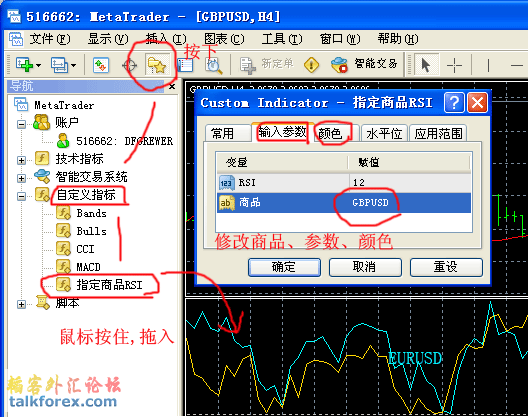Screen dimensions: 528x417
Task: Select the 516662: DFGREWER account entry
Action: [125, 141]
